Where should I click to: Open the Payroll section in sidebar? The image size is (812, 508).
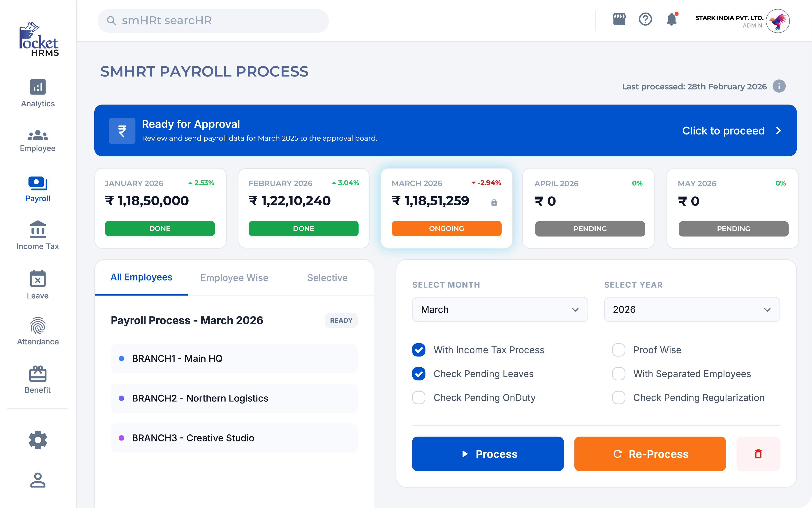38,189
